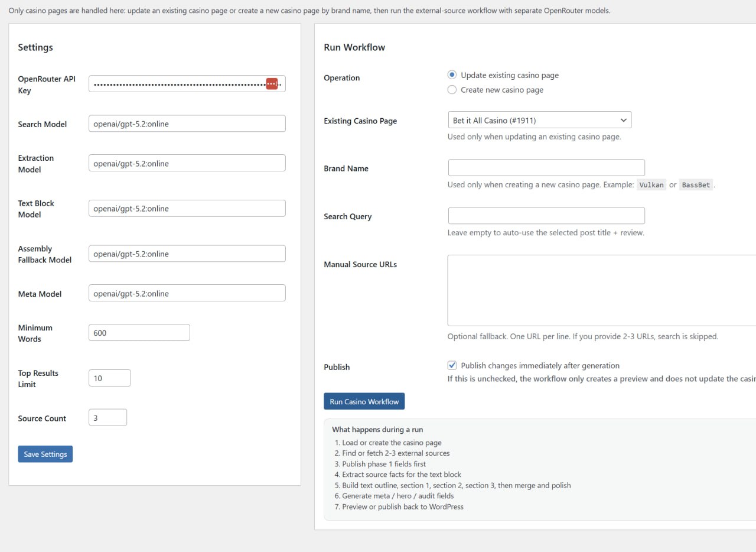Uncheck 'Publish changes immediately after generation' checkbox
The width and height of the screenshot is (756, 552).
[452, 366]
